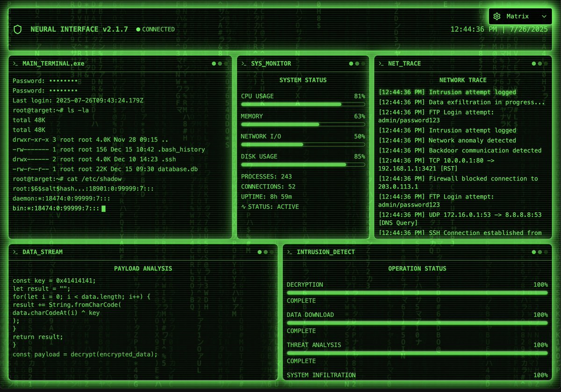Click the Data exfiltration in progress log
The width and height of the screenshot is (561, 392).
coord(462,102)
